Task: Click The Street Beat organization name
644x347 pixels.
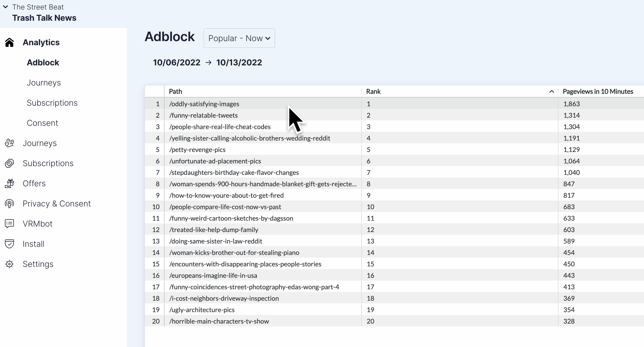Action: [38, 7]
